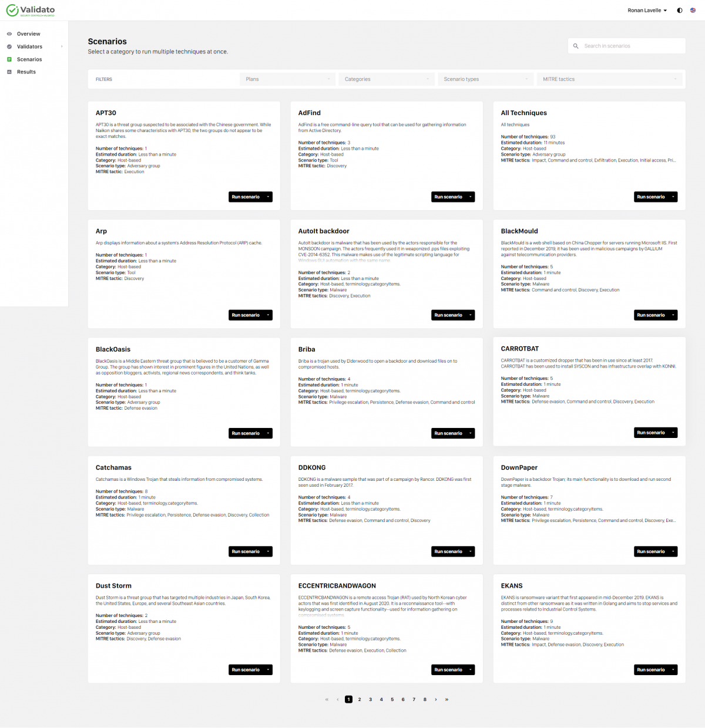This screenshot has height=728, width=705.
Task: Go to the last page using double-arrow icon
Action: tap(446, 699)
